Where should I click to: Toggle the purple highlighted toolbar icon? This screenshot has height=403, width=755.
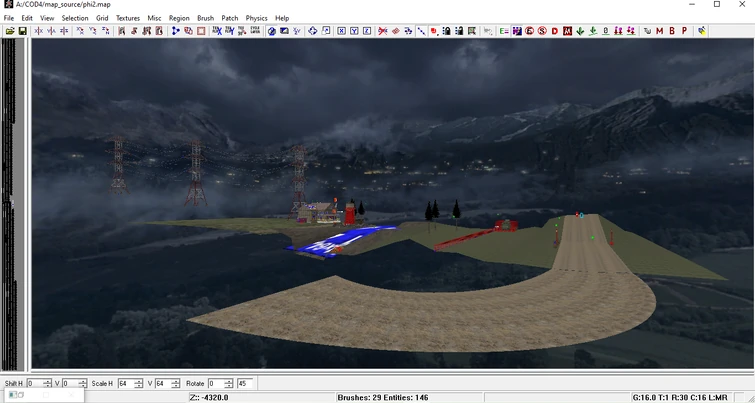[517, 31]
